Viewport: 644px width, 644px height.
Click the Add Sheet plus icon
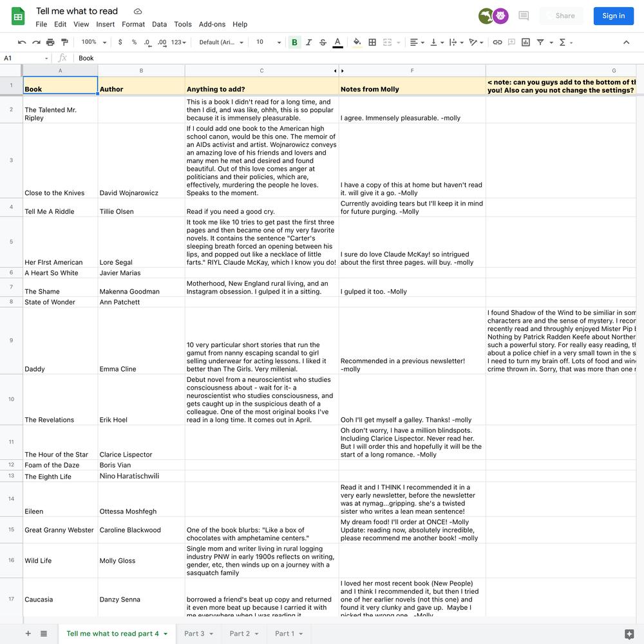[x=28, y=633]
